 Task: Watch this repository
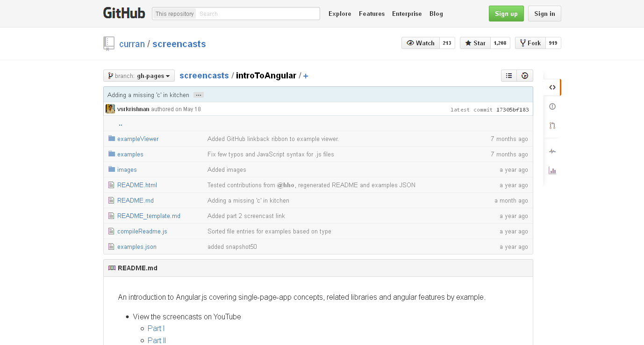coord(421,43)
